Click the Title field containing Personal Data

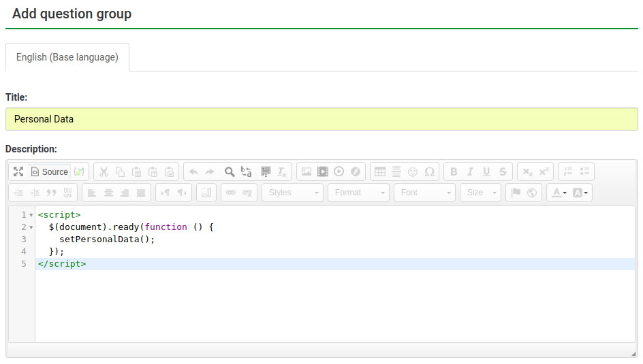pos(321,119)
